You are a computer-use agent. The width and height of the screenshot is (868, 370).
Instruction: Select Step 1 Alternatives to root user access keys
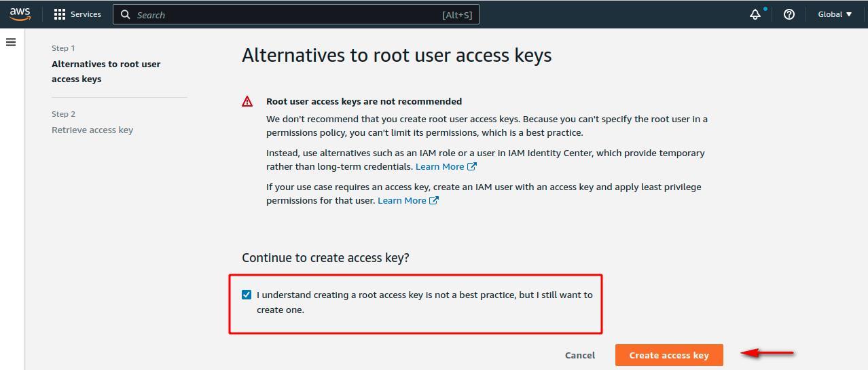pos(106,71)
